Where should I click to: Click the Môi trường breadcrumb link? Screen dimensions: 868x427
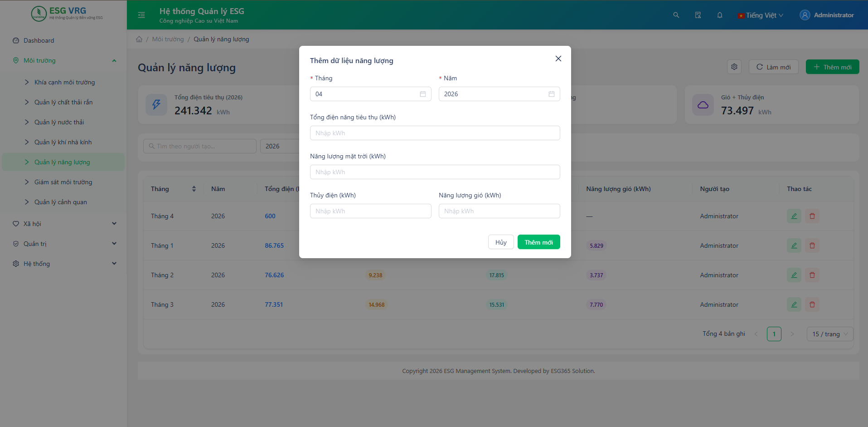click(x=168, y=39)
